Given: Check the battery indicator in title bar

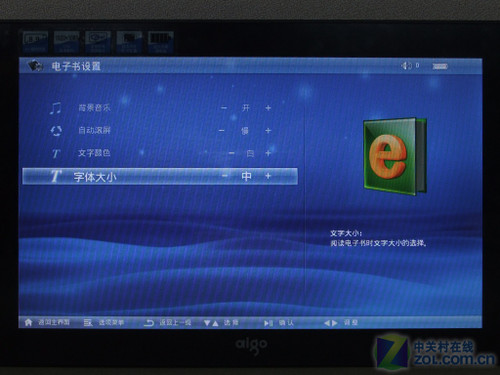Looking at the screenshot, I should (x=440, y=66).
